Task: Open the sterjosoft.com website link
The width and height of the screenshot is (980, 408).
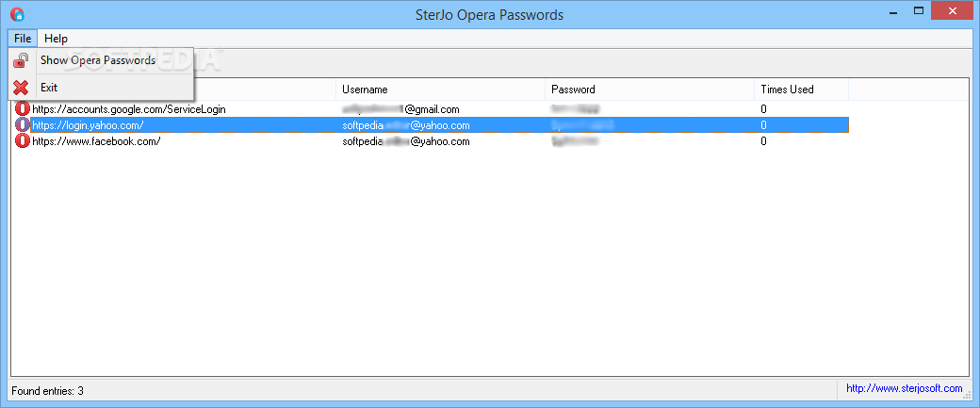Action: pos(904,388)
